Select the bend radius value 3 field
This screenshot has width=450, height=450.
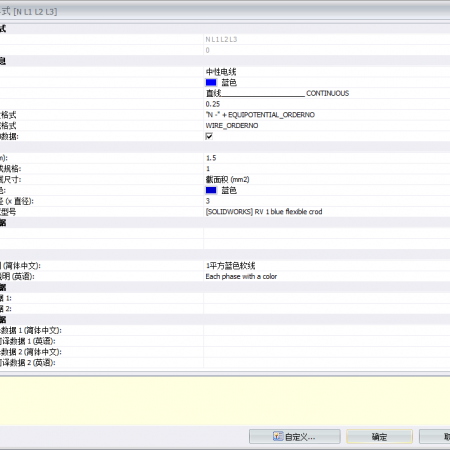pyautogui.click(x=327, y=201)
